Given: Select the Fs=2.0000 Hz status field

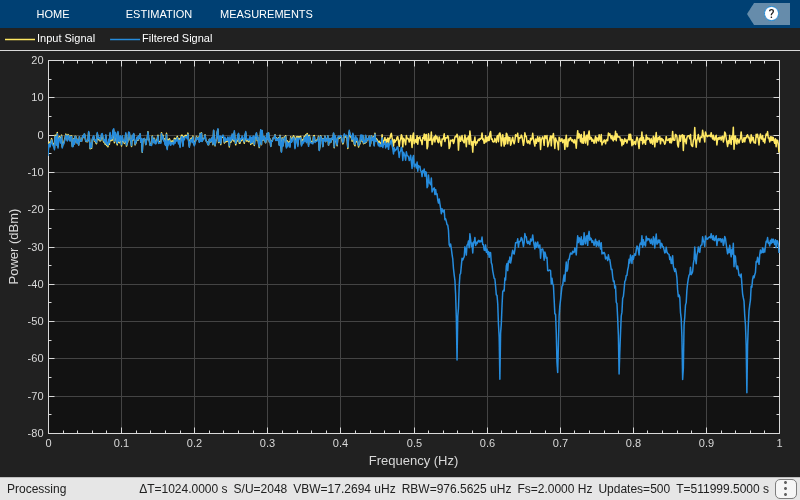Looking at the screenshot, I should (x=555, y=489).
